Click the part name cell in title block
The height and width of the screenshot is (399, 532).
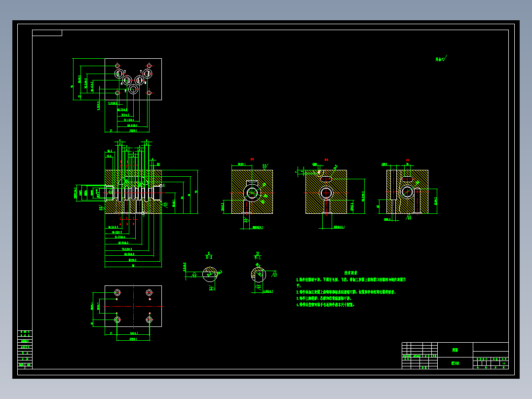click(455, 350)
